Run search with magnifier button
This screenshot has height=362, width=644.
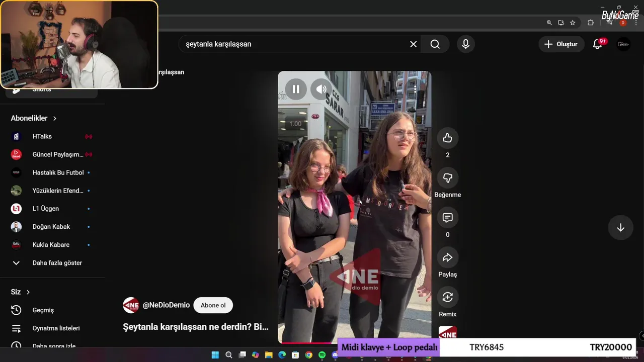point(435,44)
